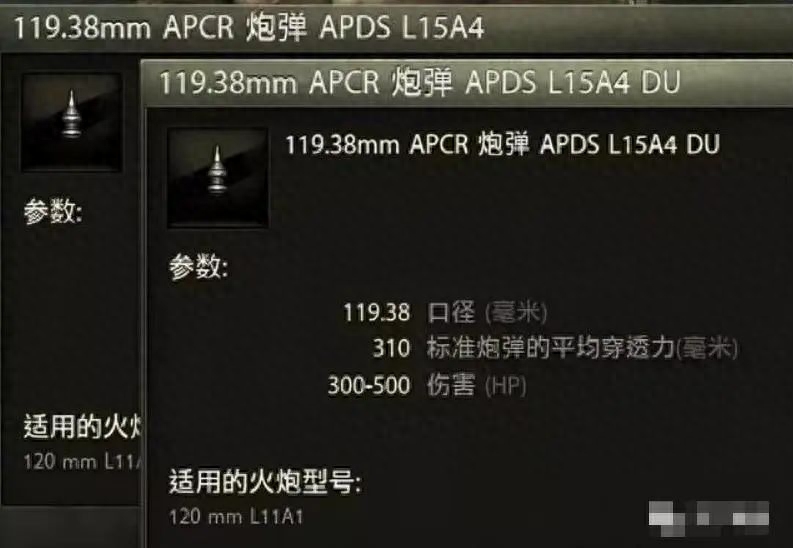The width and height of the screenshot is (793, 548).
Task: Select the 310 average penetration value
Action: [x=391, y=348]
